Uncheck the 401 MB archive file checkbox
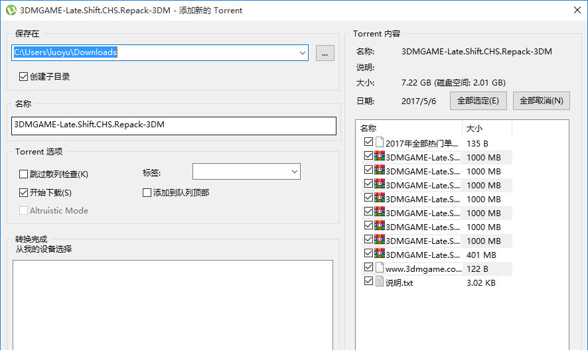 pyautogui.click(x=368, y=253)
